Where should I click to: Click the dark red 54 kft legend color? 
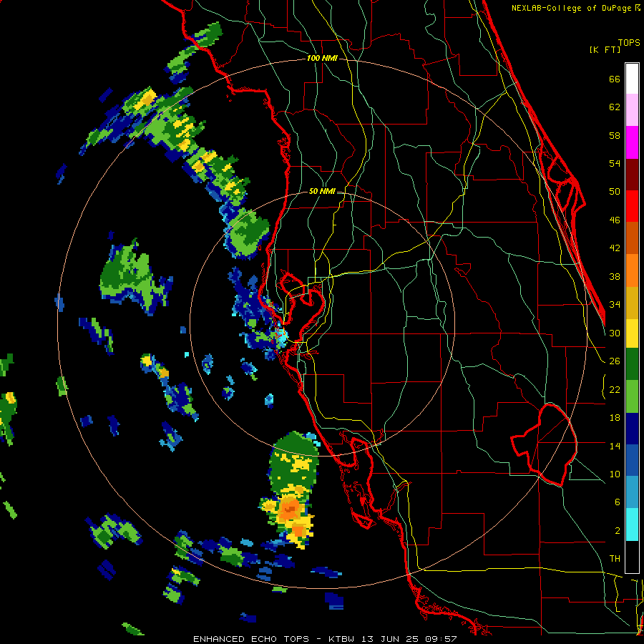pos(632,175)
